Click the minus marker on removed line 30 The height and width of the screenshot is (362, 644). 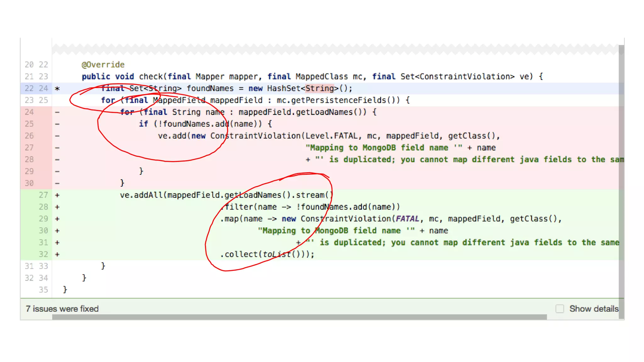[x=57, y=183]
